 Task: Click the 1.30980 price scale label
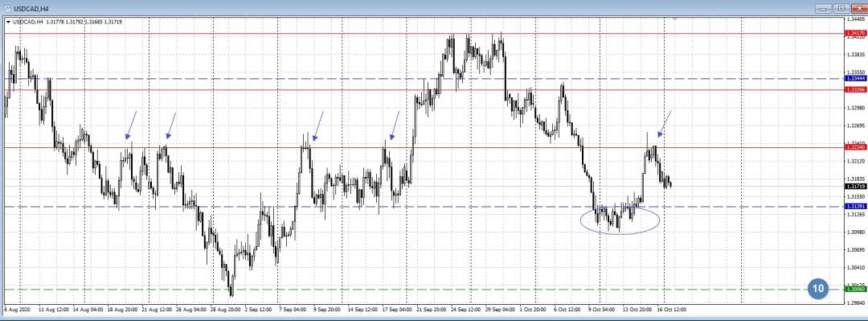click(x=855, y=232)
